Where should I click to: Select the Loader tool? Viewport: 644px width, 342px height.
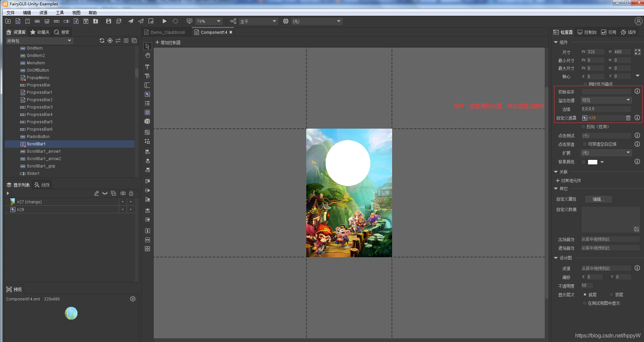click(x=147, y=113)
